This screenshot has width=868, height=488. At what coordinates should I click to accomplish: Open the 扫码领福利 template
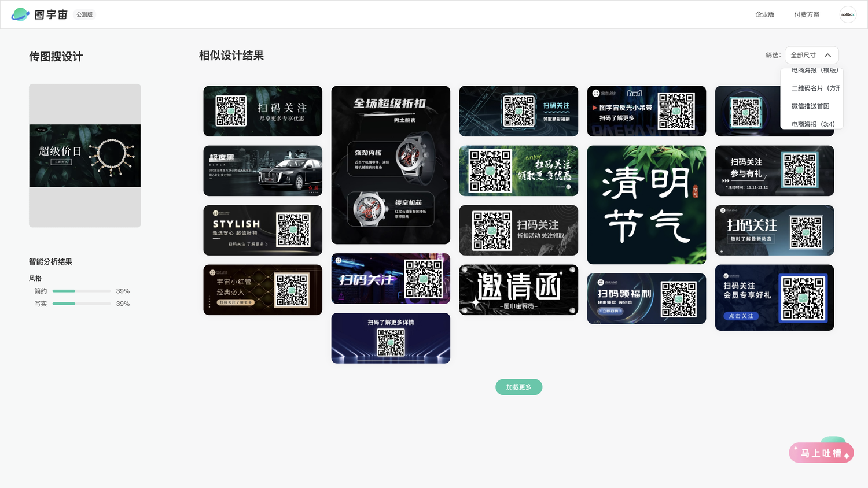646,298
